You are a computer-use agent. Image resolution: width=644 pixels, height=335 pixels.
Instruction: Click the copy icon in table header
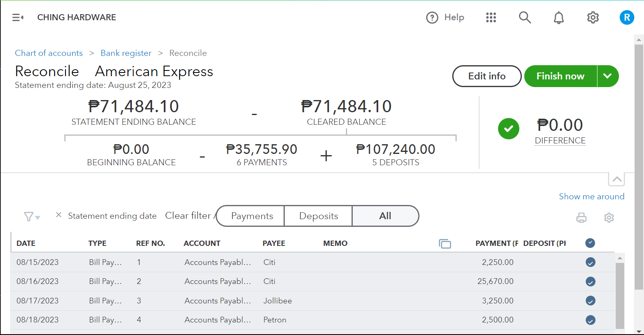point(445,243)
